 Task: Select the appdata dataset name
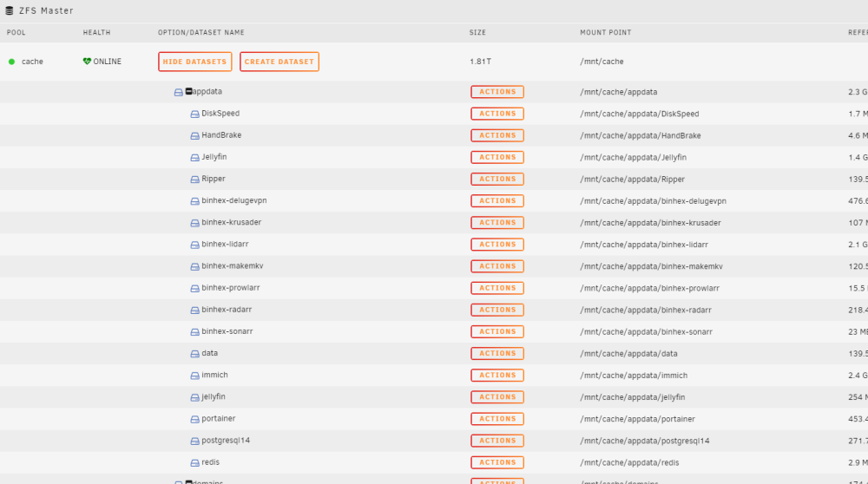[207, 91]
